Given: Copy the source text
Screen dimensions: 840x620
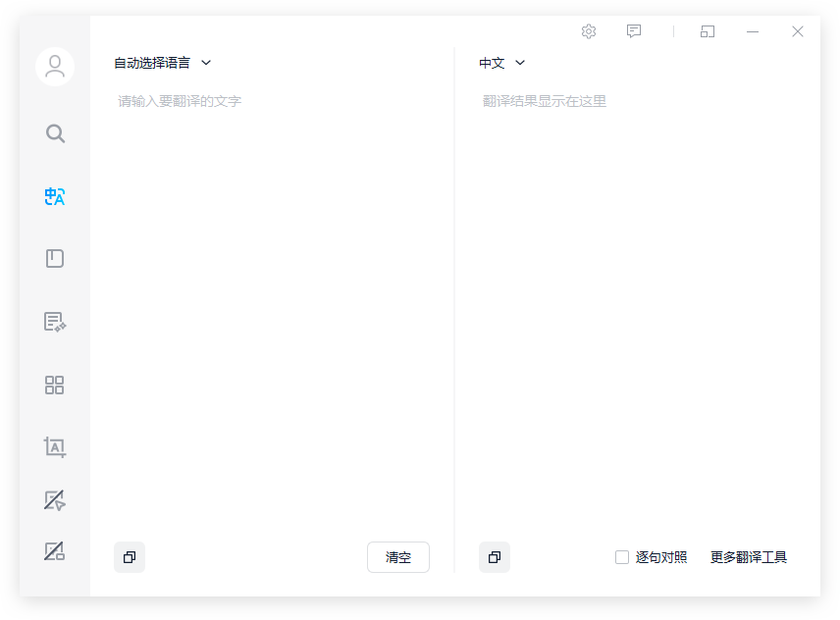Looking at the screenshot, I should tap(129, 557).
